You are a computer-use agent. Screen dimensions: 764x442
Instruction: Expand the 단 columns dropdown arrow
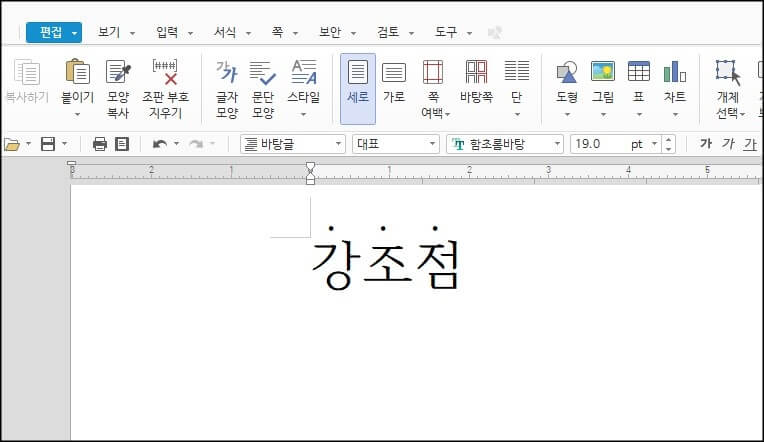pos(517,115)
